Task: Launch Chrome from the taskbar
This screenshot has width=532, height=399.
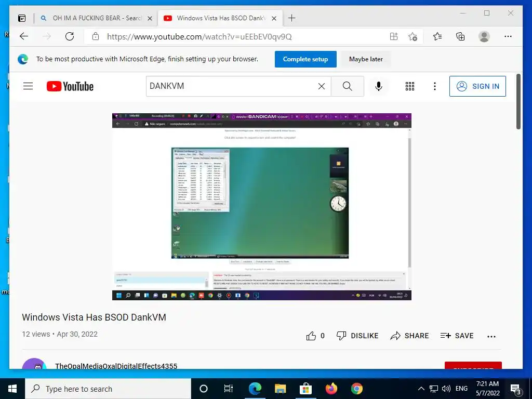Action: [356, 389]
